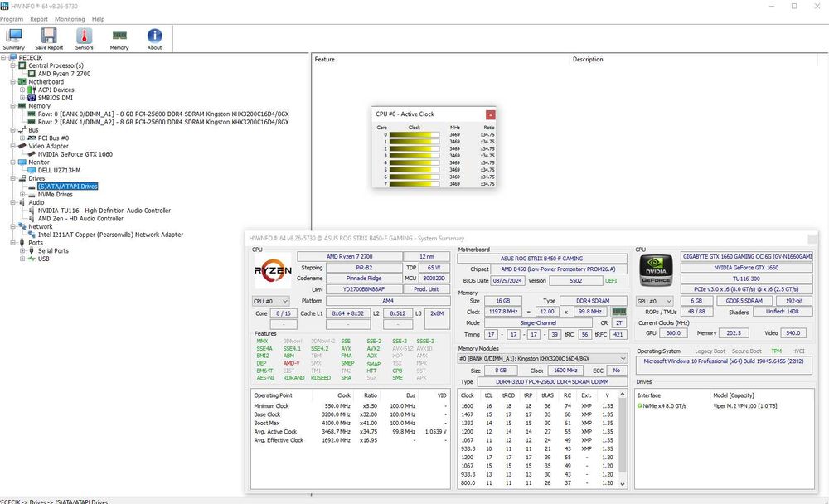Click the Viper M.2 VPN100 drive entry
The height and width of the screenshot is (504, 829).
(745, 406)
